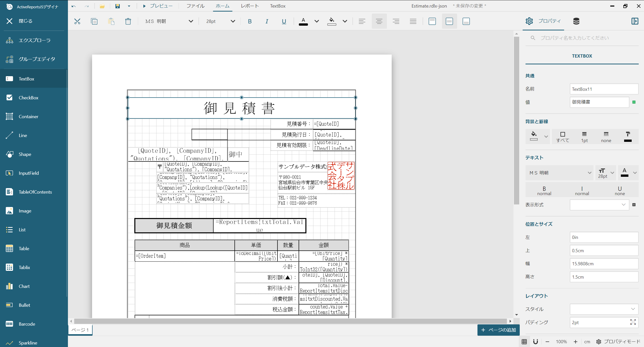
Task: Click the Delete trash icon
Action: 128,21
